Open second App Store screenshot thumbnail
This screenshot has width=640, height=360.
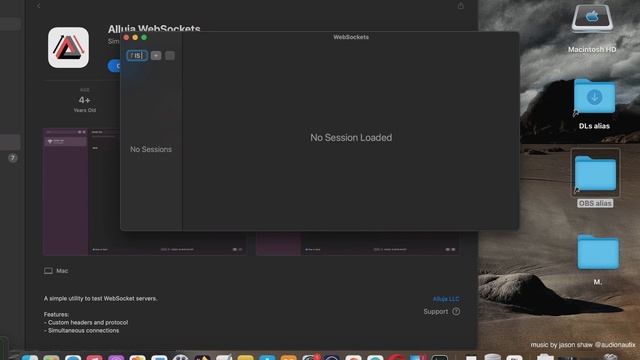coord(358,244)
